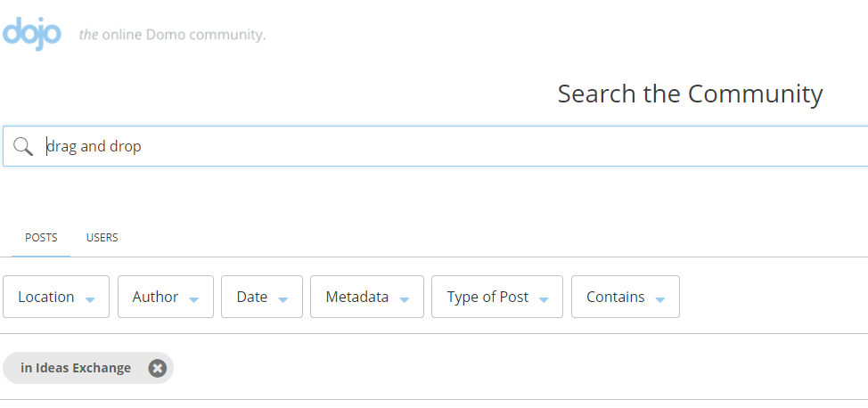The image size is (868, 408).
Task: Switch to the USERS tab
Action: point(102,238)
